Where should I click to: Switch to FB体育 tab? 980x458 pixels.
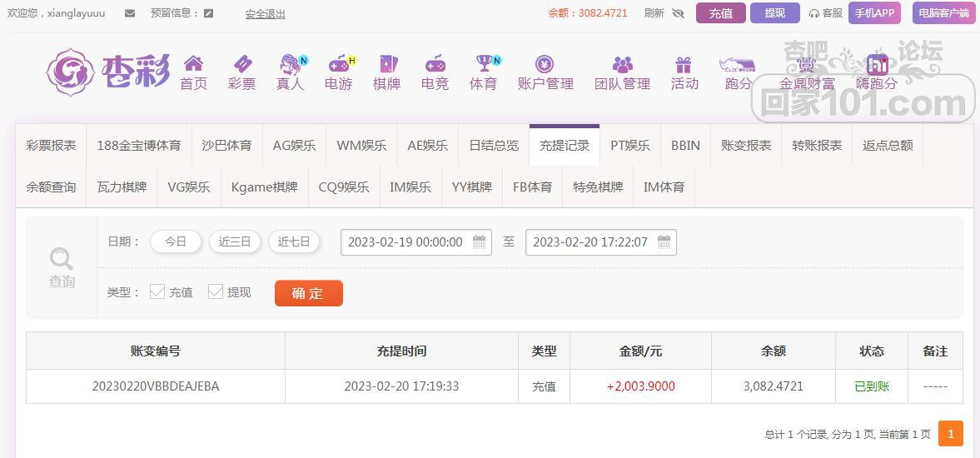(533, 187)
